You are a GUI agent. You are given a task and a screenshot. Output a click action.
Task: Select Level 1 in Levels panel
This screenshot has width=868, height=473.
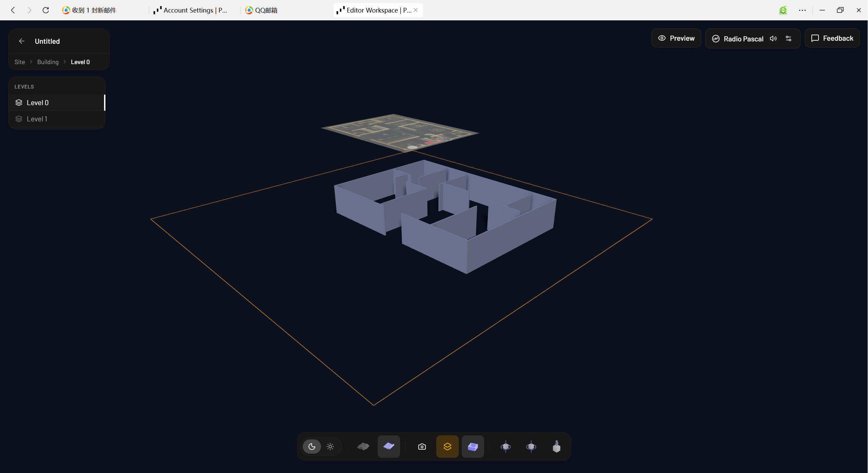click(x=37, y=119)
